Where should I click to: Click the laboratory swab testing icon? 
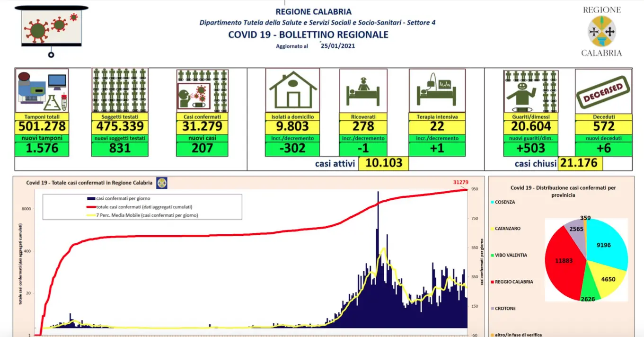[42, 90]
